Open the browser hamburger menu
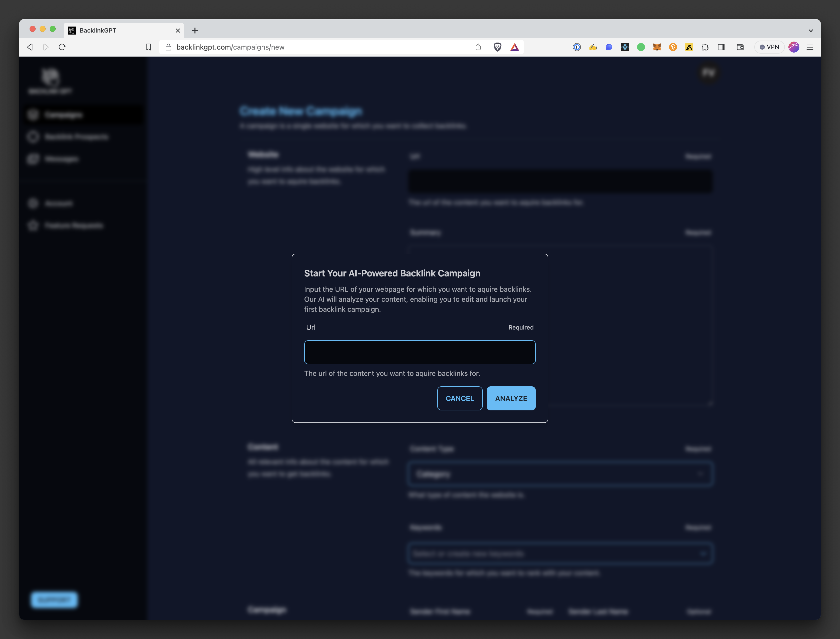Screen dimensions: 840x639 point(810,47)
